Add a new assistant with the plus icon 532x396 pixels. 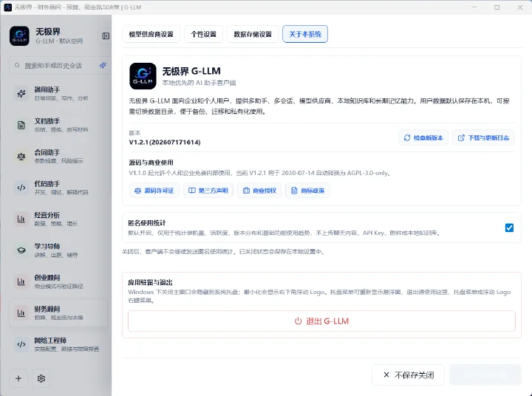pyautogui.click(x=18, y=378)
